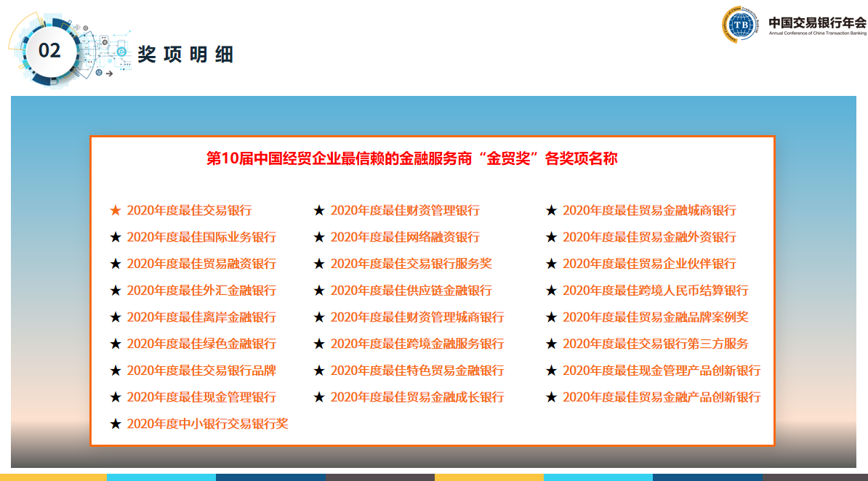Click the star before 2020年度最佳供应链金融银行
The height and width of the screenshot is (481, 868).
coord(319,291)
